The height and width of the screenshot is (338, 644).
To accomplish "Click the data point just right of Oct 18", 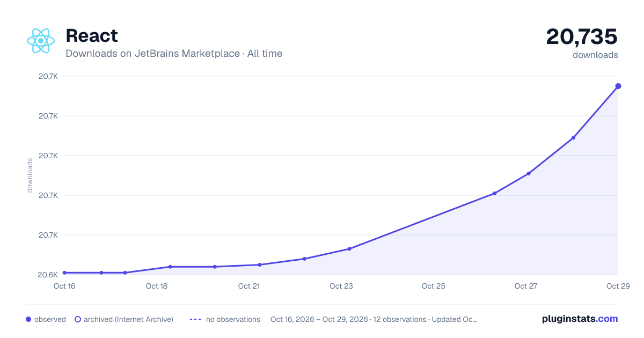I will coord(170,267).
